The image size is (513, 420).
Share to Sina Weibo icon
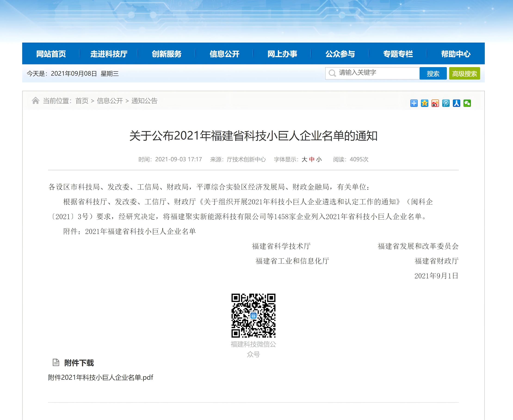(435, 103)
